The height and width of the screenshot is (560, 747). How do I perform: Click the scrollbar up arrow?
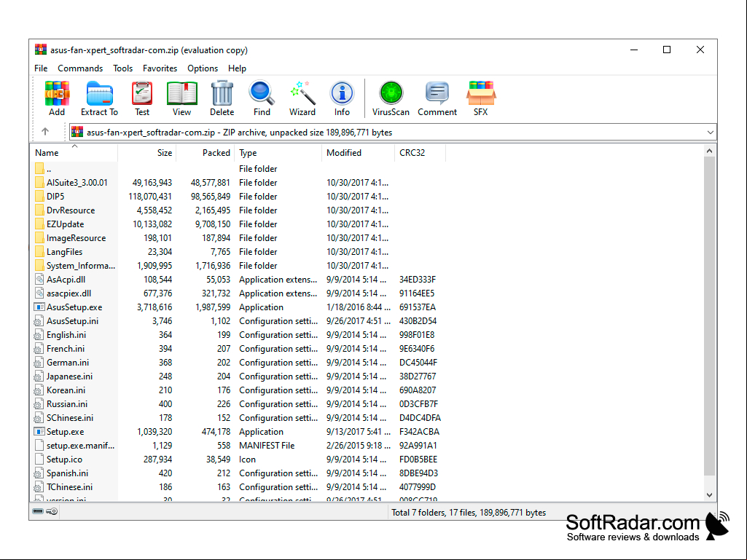click(709, 151)
